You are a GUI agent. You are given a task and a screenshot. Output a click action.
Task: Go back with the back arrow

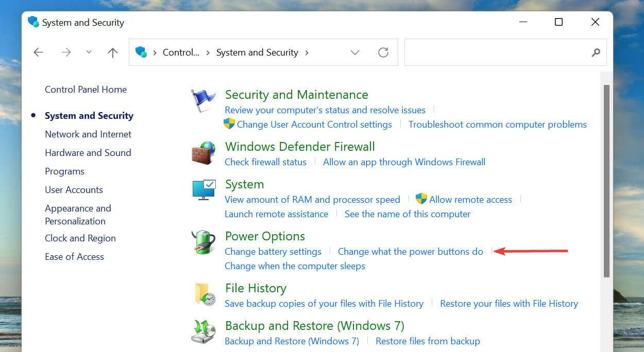pyautogui.click(x=38, y=52)
